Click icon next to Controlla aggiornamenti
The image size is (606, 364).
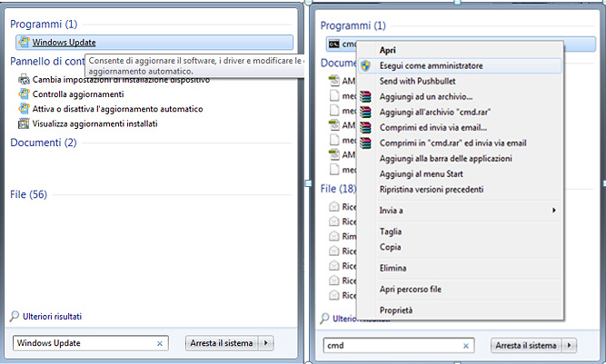tap(24, 93)
